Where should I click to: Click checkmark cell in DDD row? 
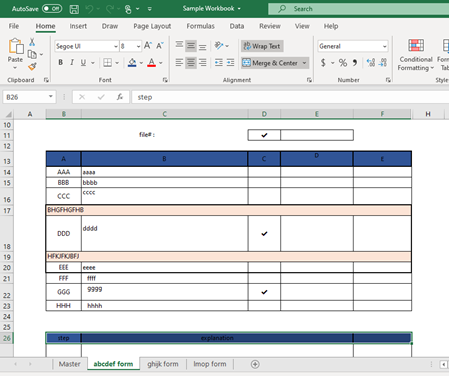pos(264,233)
